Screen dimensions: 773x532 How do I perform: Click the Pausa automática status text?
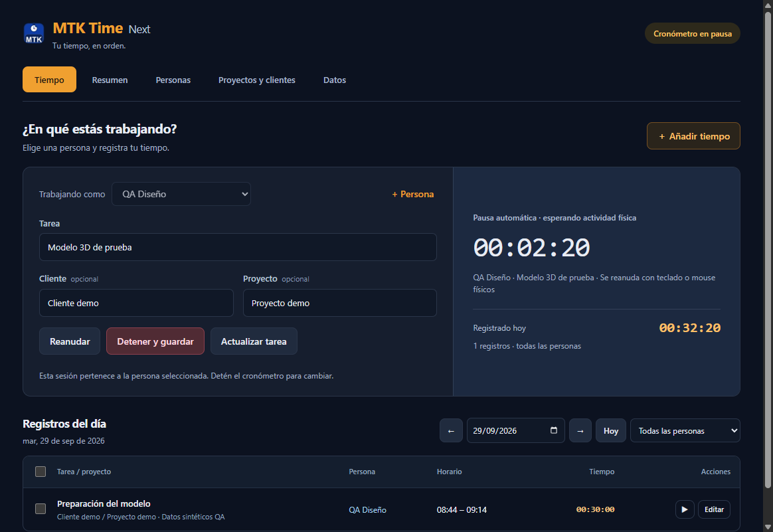pyautogui.click(x=555, y=217)
